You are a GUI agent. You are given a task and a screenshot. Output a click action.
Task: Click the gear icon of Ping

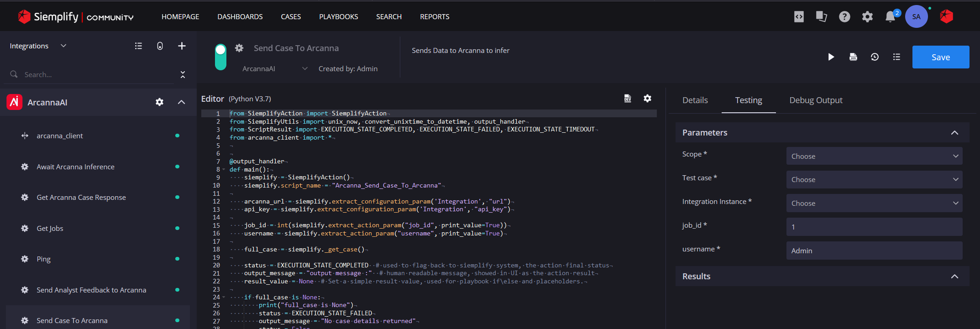click(x=25, y=259)
